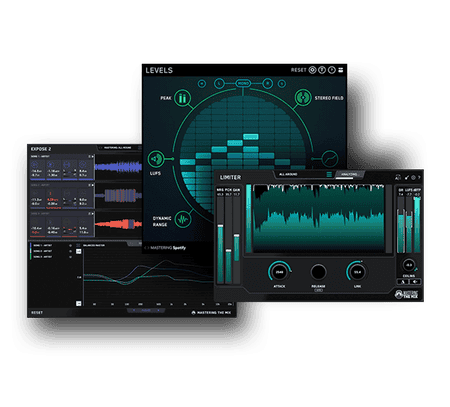
Task: Click RESET at the bottom of Expose 2
Action: click(37, 313)
